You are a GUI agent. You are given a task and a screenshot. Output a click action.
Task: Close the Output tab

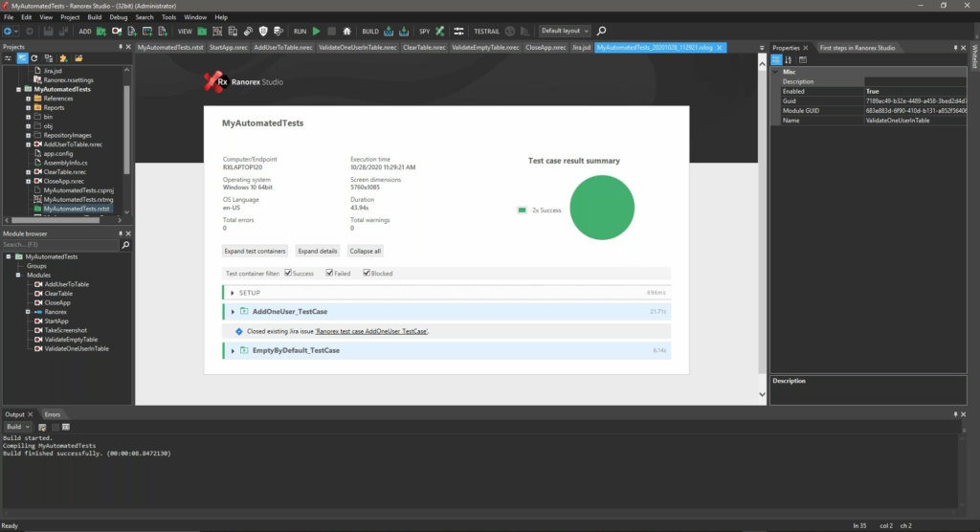30,414
